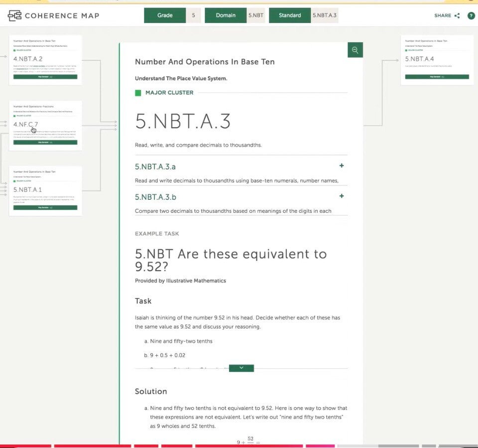The width and height of the screenshot is (478, 448).
Task: Click the plus icon for 5.NBT.A.3.a
Action: (342, 165)
